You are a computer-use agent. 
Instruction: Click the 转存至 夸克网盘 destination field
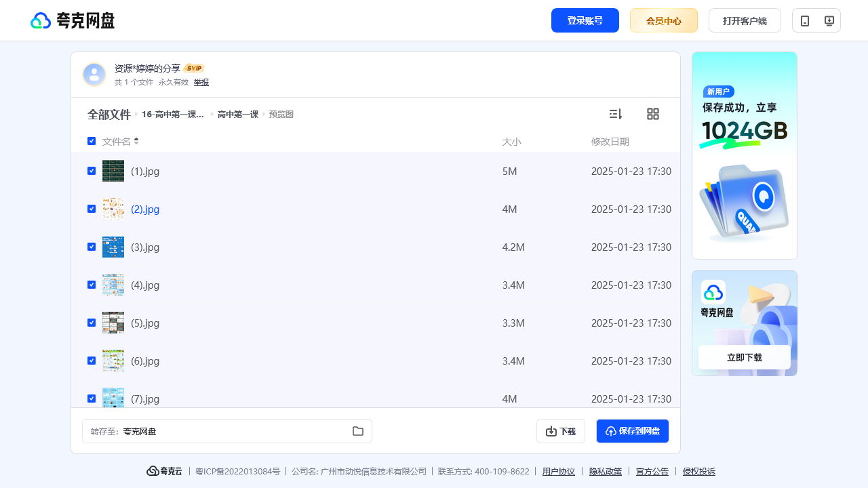[227, 431]
